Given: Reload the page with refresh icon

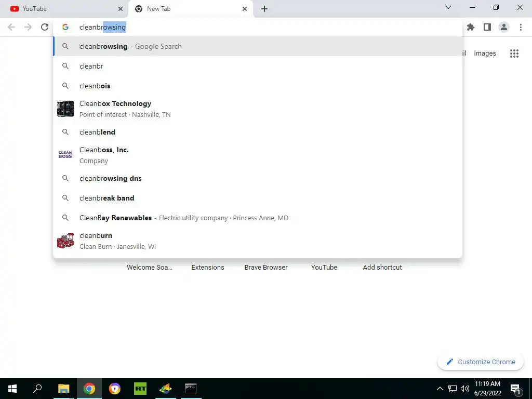Looking at the screenshot, I should coord(45,27).
